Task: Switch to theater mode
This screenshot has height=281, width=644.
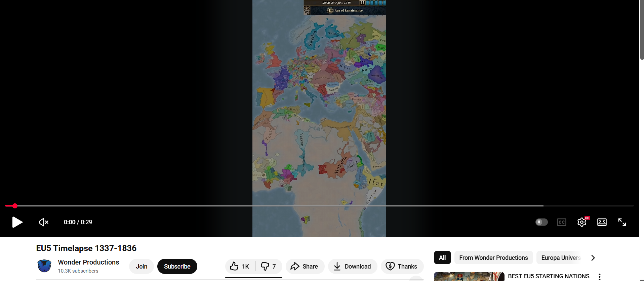Action: point(602,222)
